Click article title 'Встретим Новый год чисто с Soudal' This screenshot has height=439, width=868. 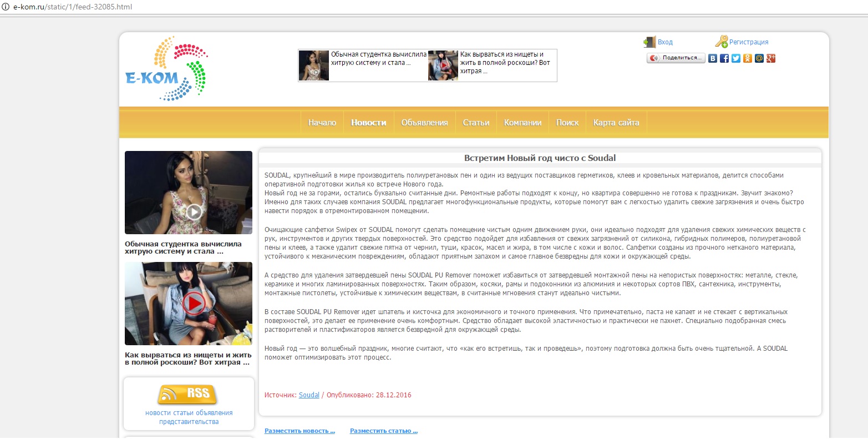pos(540,158)
